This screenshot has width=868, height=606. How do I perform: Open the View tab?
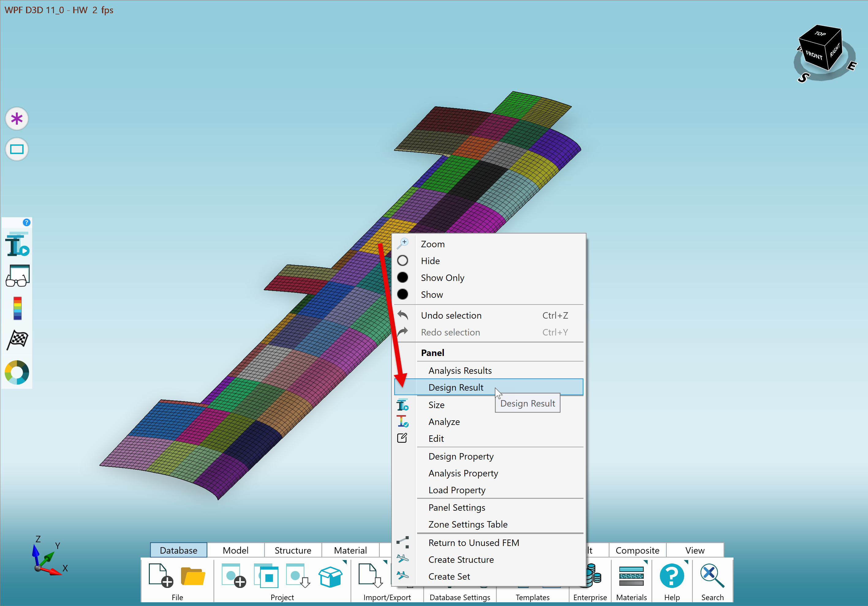coord(695,550)
